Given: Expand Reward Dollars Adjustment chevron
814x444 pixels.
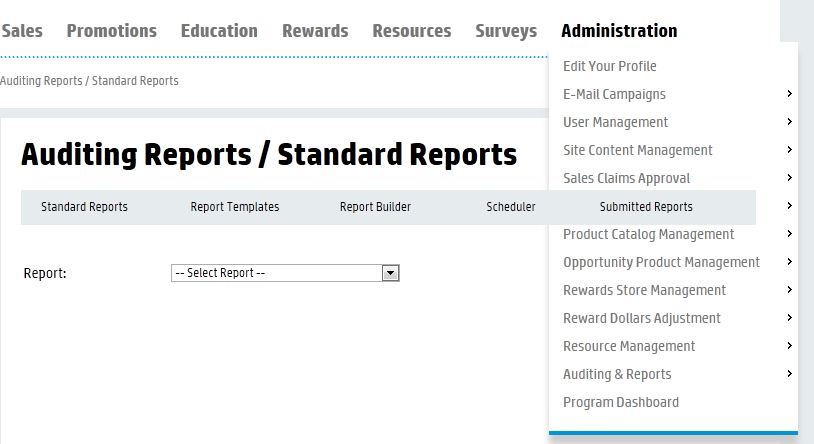Looking at the screenshot, I should 789,318.
